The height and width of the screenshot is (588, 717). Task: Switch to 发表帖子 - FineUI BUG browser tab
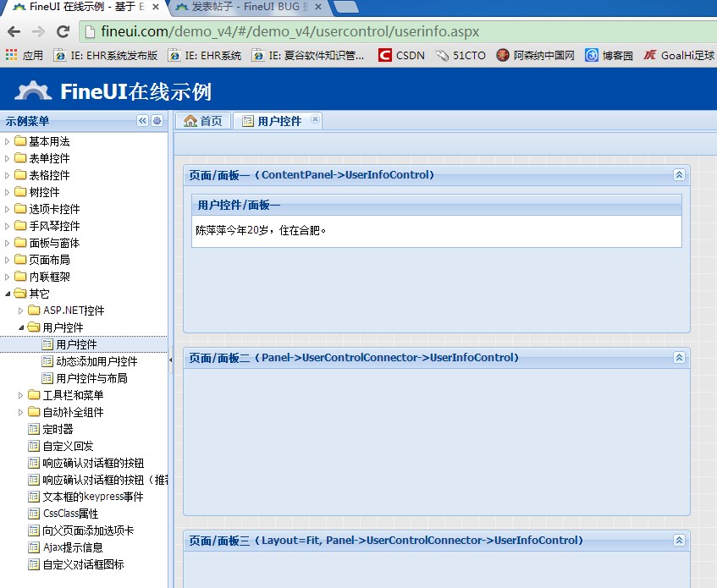[248, 7]
